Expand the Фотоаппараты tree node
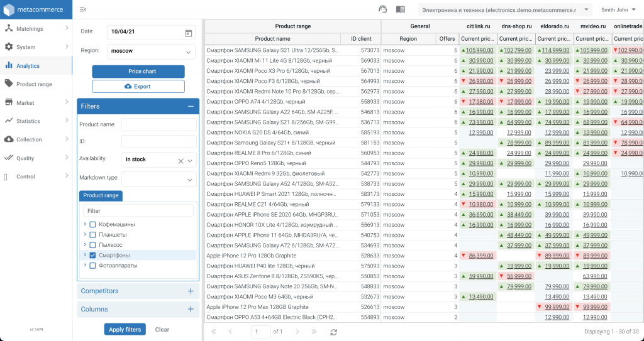The height and width of the screenshot is (341, 644). [x=85, y=265]
